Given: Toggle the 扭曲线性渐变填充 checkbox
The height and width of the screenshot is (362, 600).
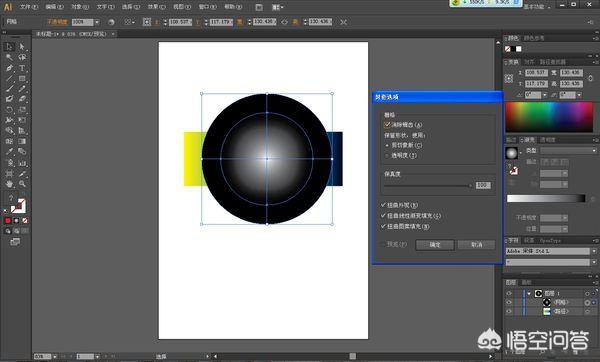Looking at the screenshot, I should pyautogui.click(x=383, y=216).
